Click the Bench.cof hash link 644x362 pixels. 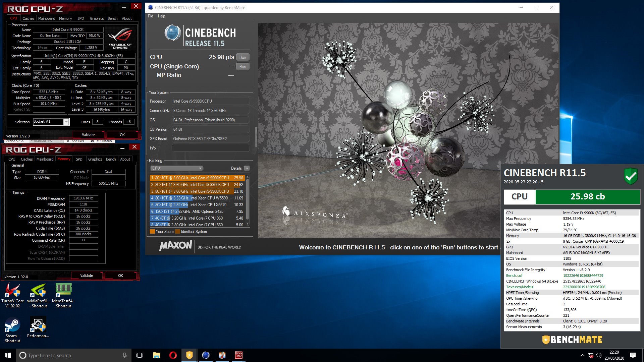(583, 276)
